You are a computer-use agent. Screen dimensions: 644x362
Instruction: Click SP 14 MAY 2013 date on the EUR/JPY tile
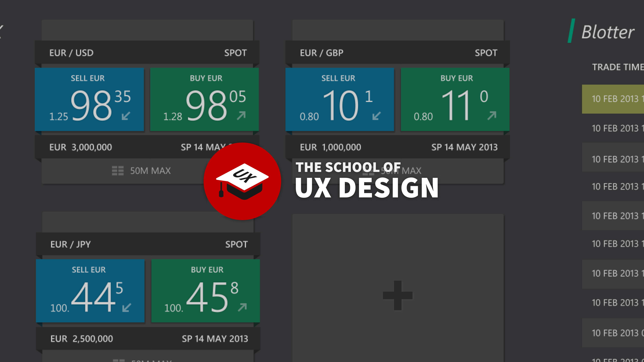pos(215,339)
